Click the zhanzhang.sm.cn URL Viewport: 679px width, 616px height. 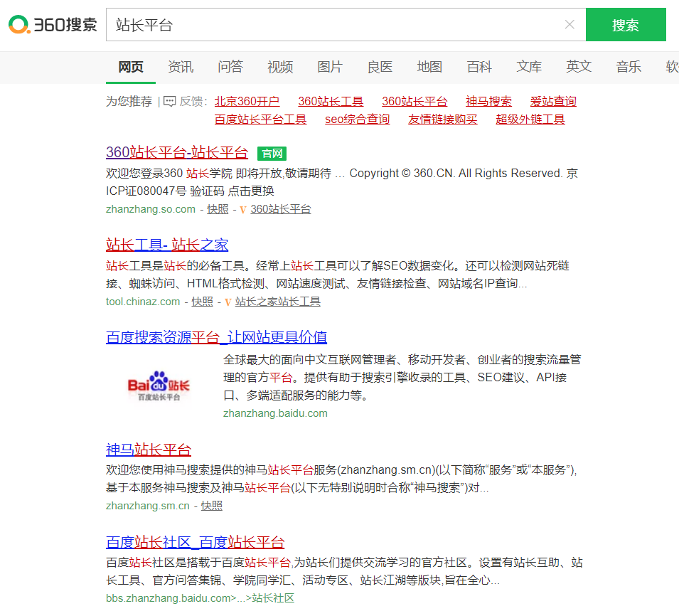[x=148, y=506]
